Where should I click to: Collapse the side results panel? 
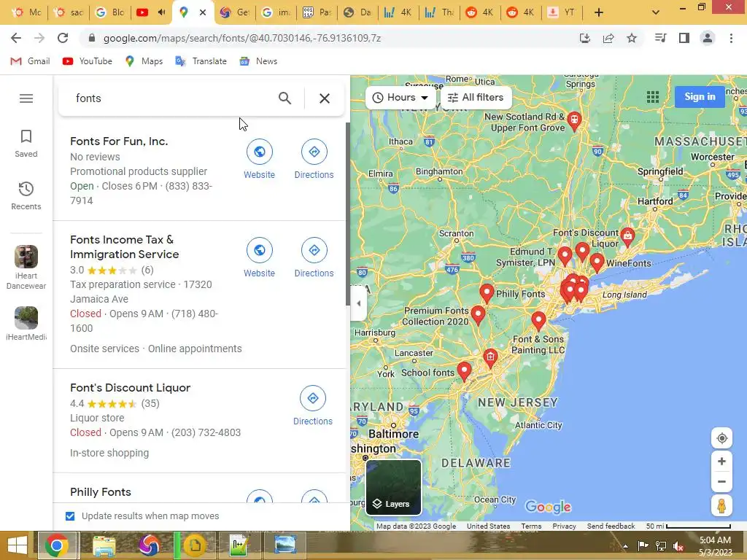pyautogui.click(x=359, y=303)
